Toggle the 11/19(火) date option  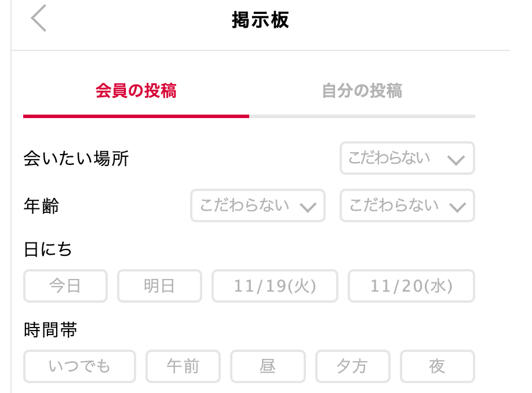point(275,286)
